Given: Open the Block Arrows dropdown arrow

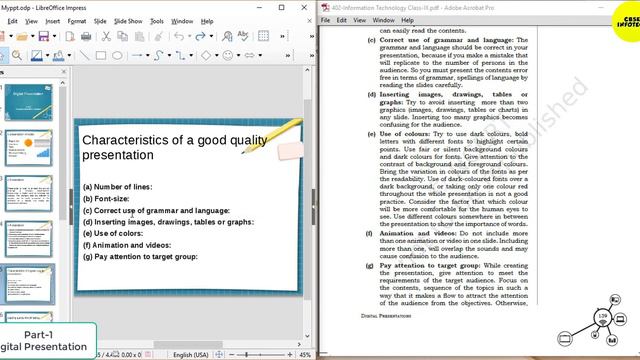Looking at the screenshot, I should [260, 55].
